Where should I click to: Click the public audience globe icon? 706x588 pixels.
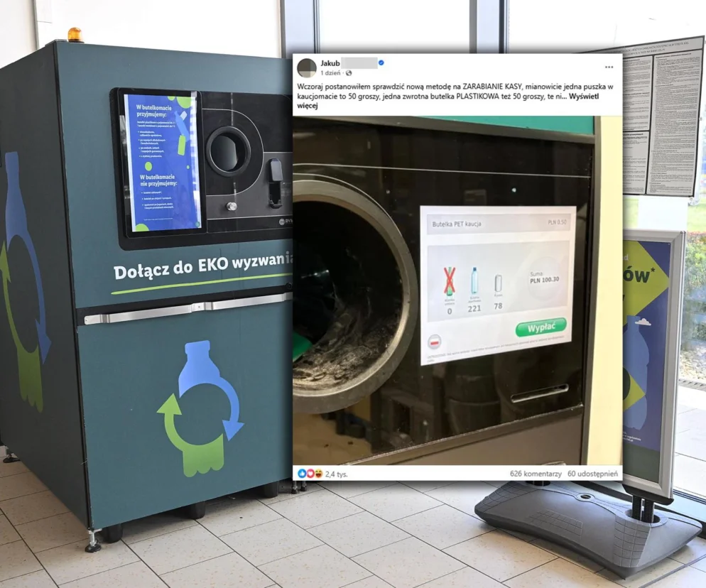coord(349,73)
